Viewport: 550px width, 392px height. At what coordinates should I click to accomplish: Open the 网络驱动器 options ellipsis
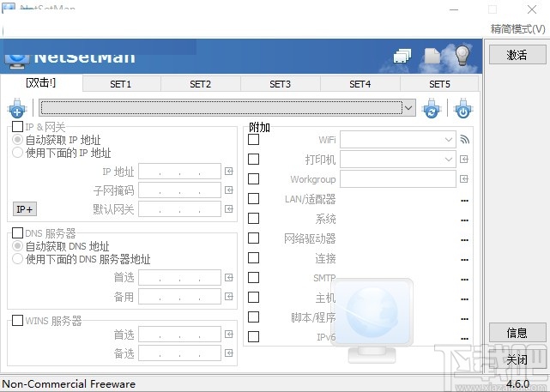coord(464,240)
